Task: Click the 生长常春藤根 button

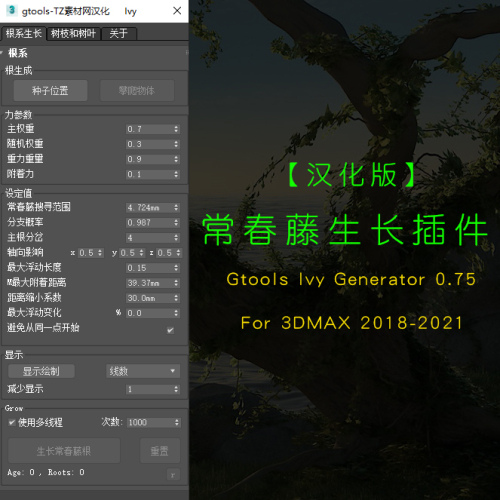Action: pos(64,451)
